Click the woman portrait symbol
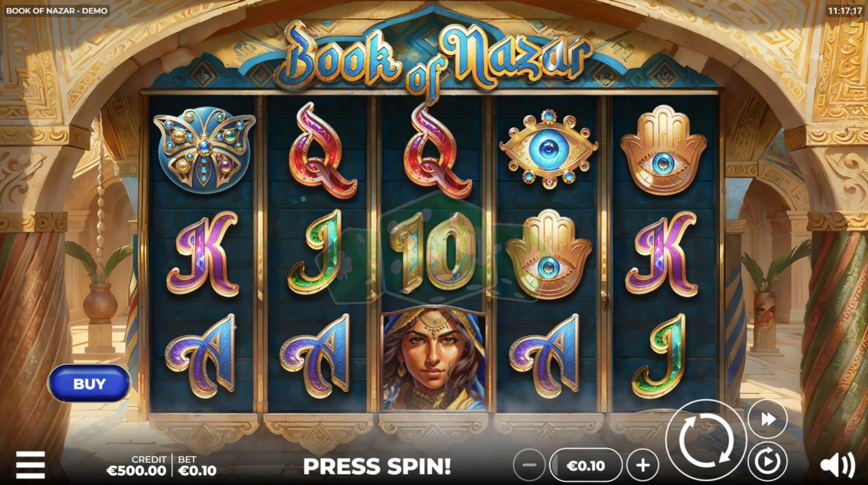The image size is (868, 485). (434, 360)
